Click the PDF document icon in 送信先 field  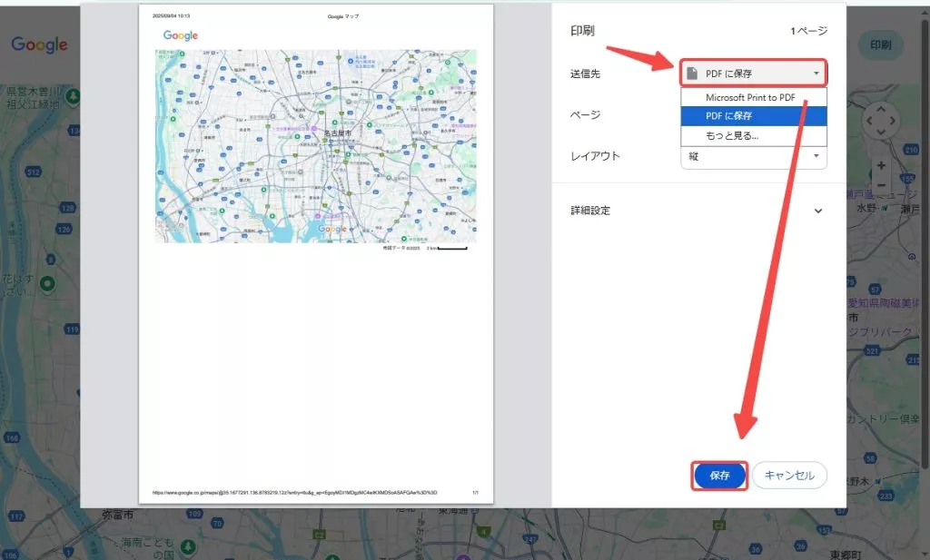(691, 74)
